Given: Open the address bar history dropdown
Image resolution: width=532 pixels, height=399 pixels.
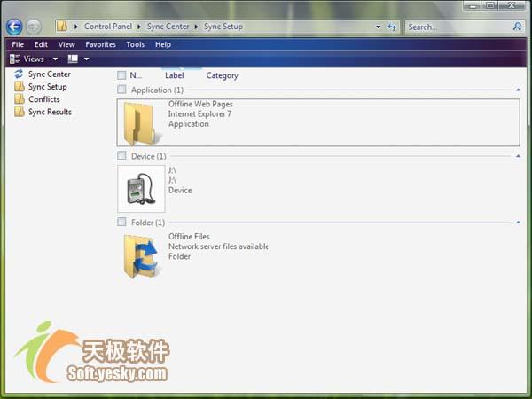Looking at the screenshot, I should point(379,27).
